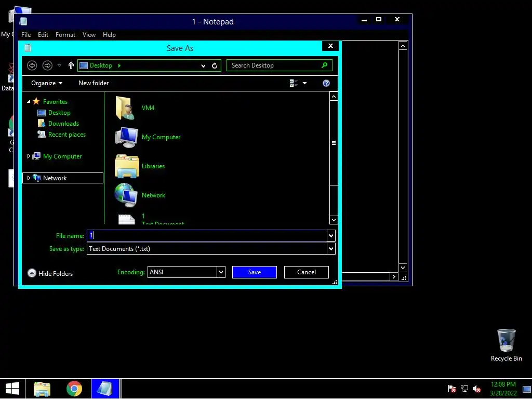Click the Save button
The image size is (532, 399).
(255, 272)
